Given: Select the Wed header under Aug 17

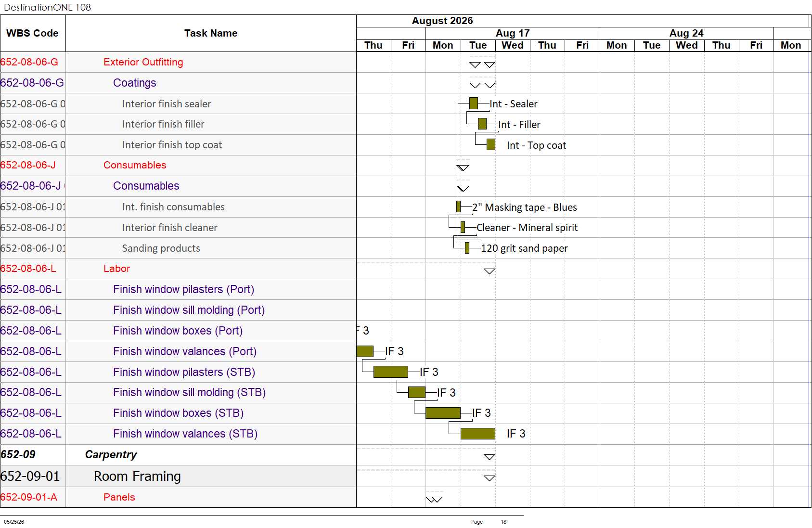Looking at the screenshot, I should pyautogui.click(x=513, y=45).
